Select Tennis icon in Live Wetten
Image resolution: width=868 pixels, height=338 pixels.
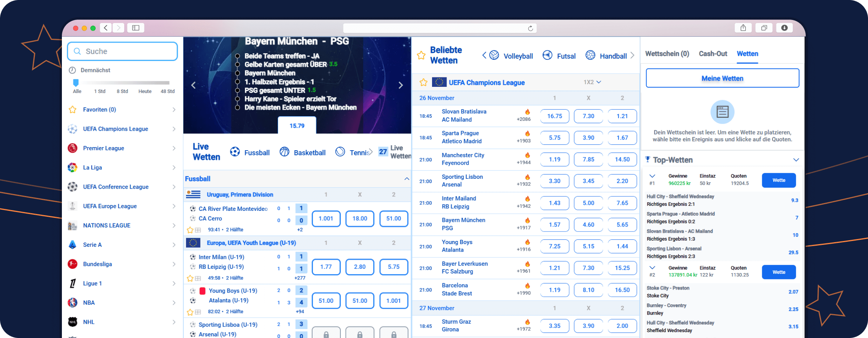coord(340,152)
